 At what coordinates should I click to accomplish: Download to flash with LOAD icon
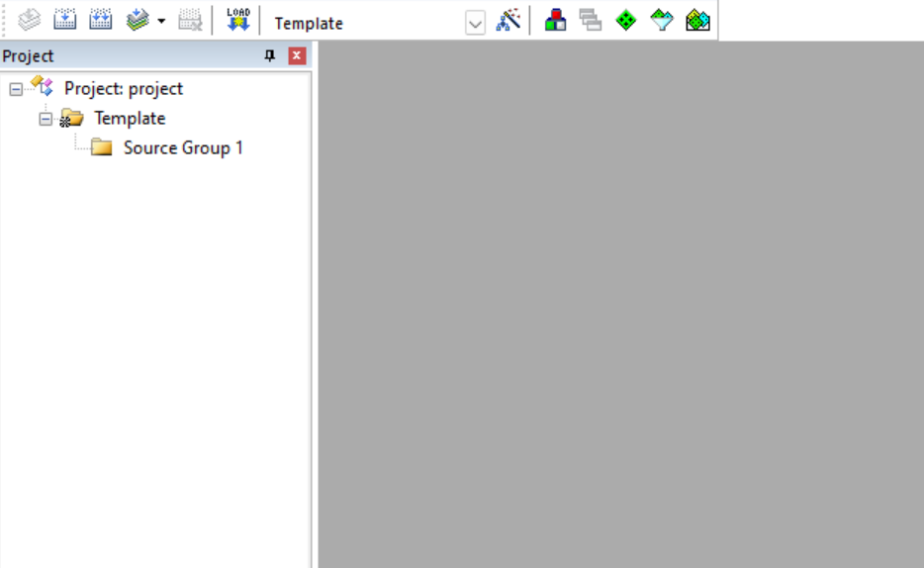click(238, 20)
